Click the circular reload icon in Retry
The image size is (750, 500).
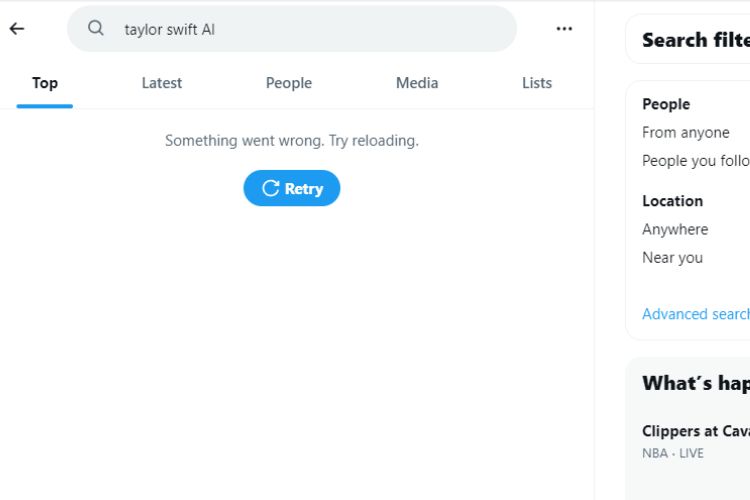point(270,188)
